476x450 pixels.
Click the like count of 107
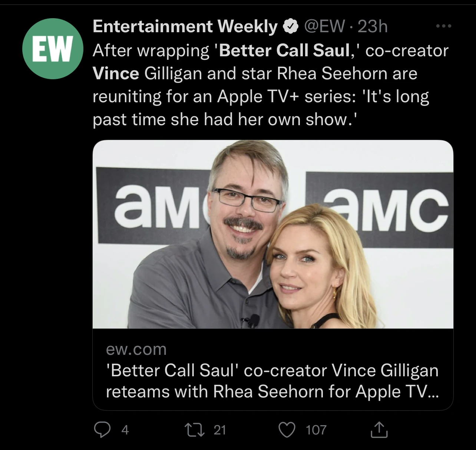point(316,430)
